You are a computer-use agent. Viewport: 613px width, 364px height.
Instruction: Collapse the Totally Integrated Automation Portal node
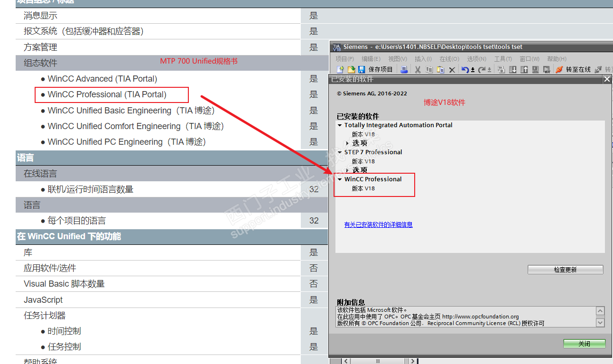pyautogui.click(x=340, y=125)
